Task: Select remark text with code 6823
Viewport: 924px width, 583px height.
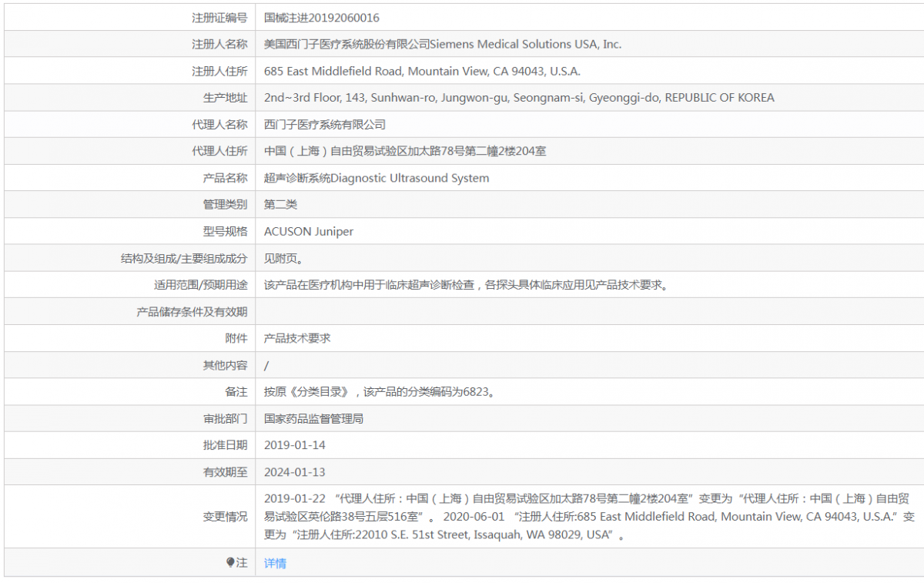Action: tap(380, 392)
